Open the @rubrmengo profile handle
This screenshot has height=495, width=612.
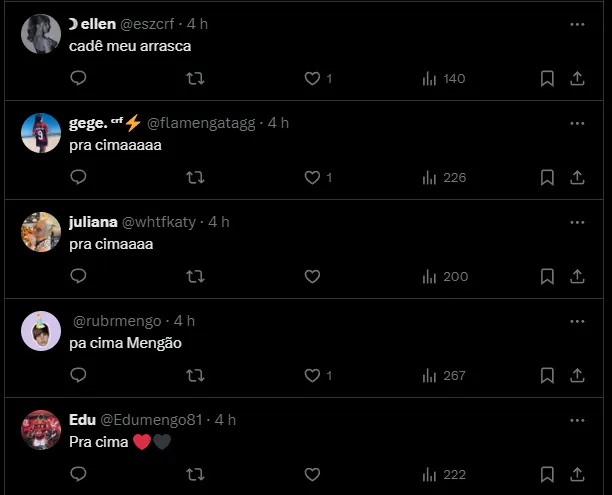tap(119, 321)
